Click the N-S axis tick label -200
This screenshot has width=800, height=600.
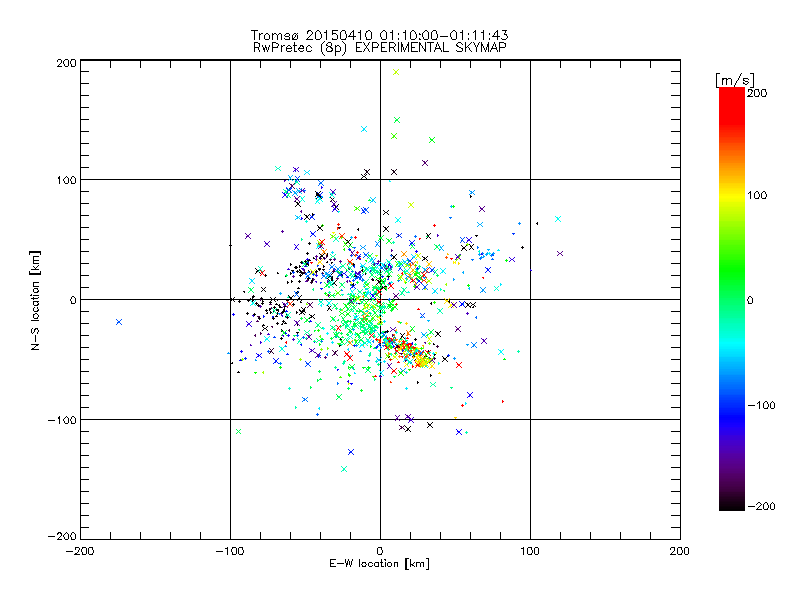click(62, 536)
